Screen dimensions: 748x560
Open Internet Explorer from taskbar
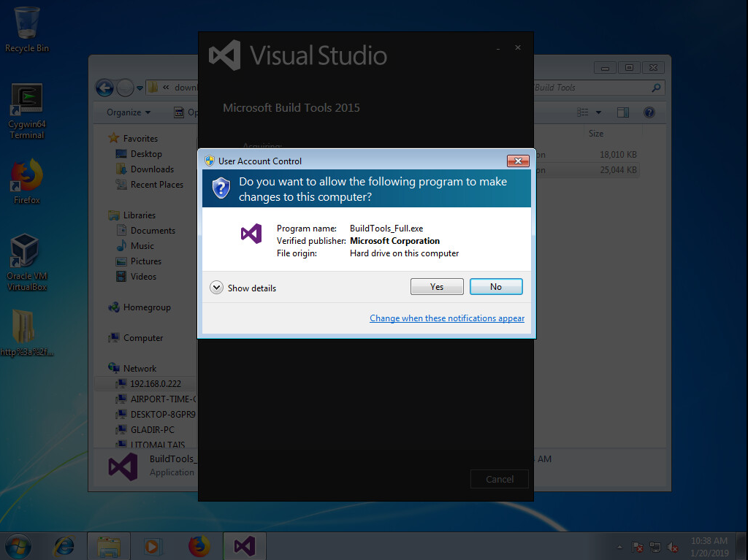coord(64,545)
